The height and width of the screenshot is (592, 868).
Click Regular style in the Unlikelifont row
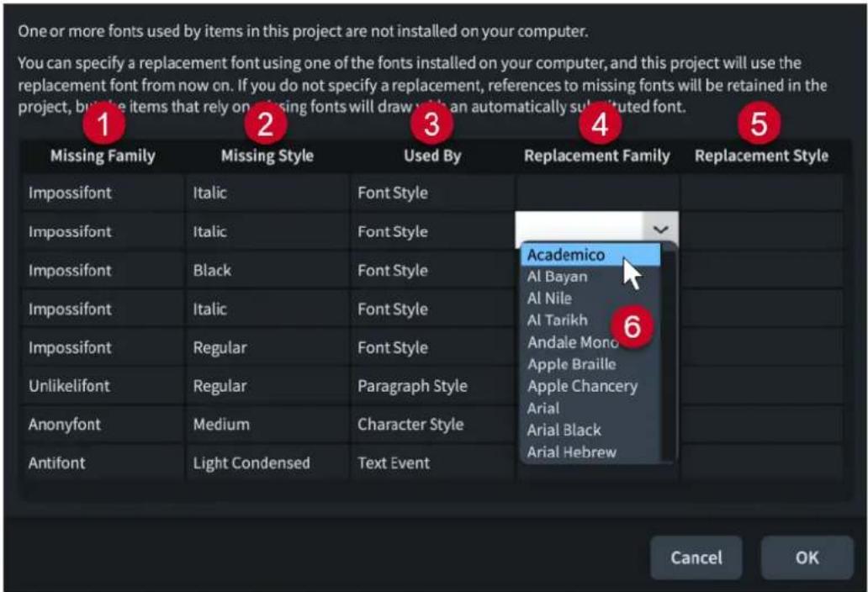coord(268,386)
